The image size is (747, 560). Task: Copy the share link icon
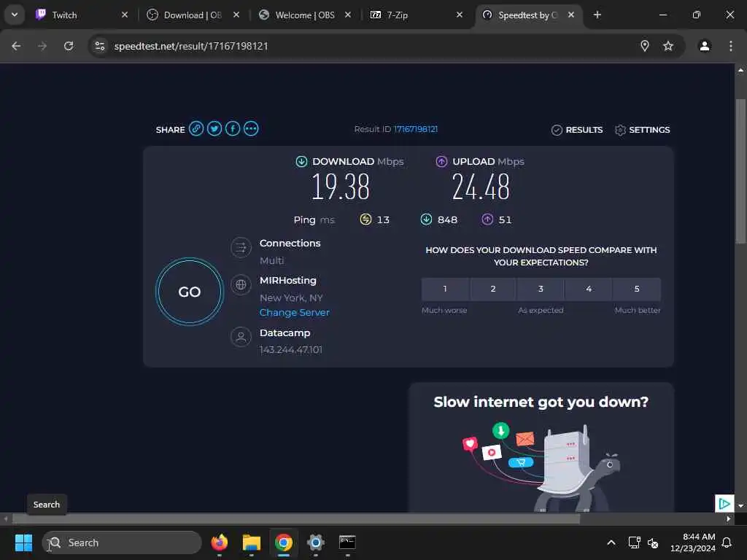196,128
